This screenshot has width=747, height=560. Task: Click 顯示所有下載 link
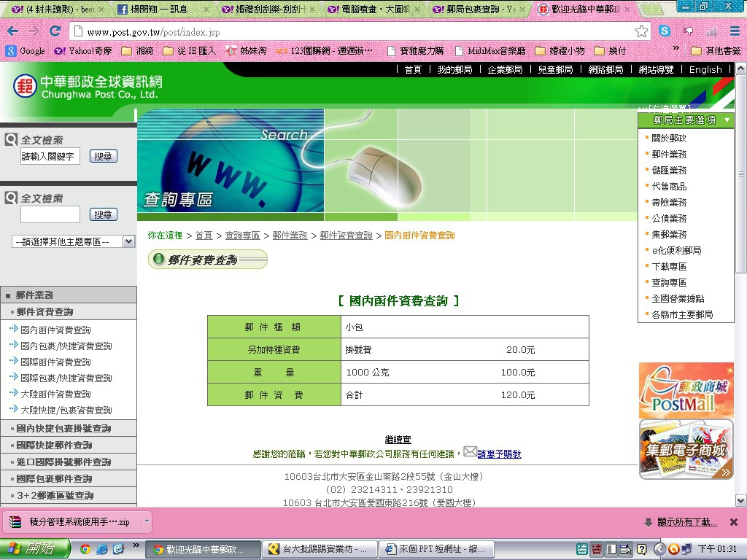[686, 522]
